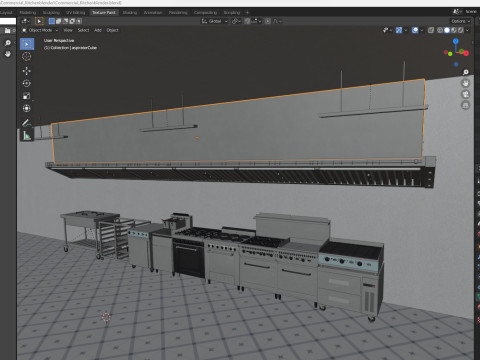Open the pivot point dropdown

click(236, 21)
